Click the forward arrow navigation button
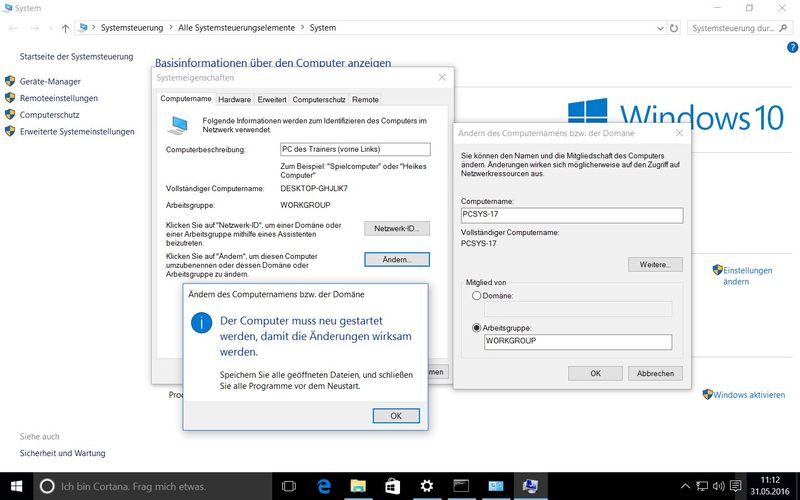Screen dimensions: 800x500 point(34,29)
